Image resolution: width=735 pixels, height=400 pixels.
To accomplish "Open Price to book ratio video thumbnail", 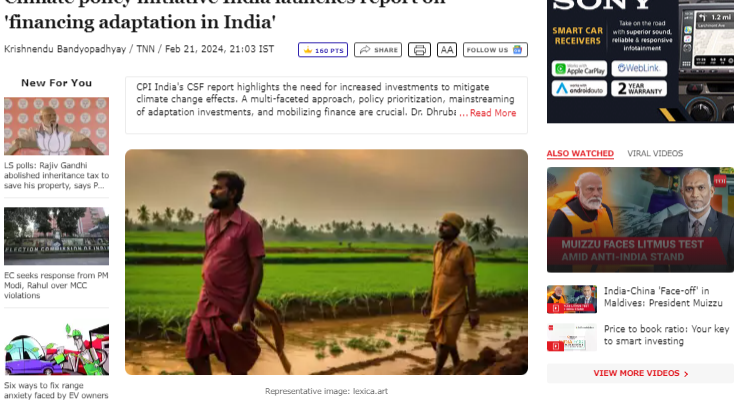I will (571, 337).
